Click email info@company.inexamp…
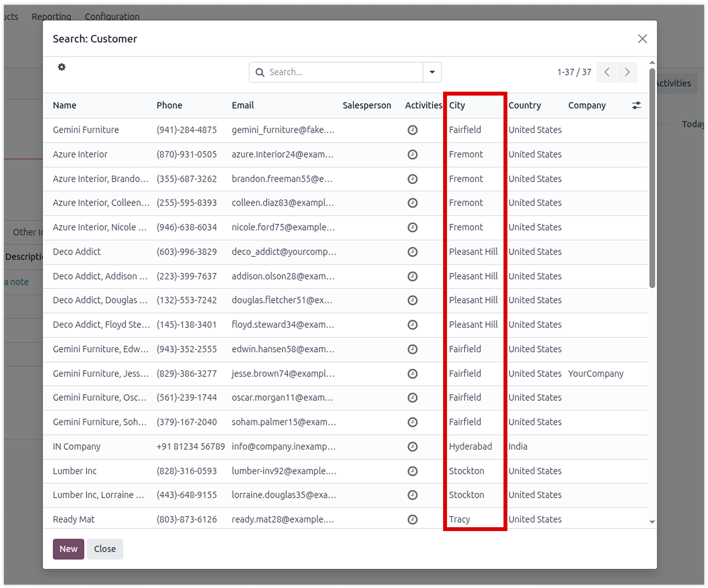The width and height of the screenshot is (708, 588). [284, 447]
